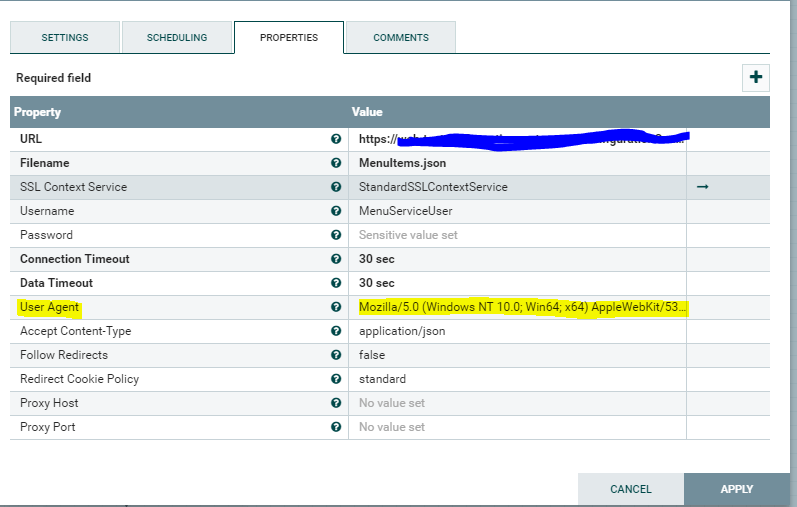Click Accept Content-Type help icon

tap(336, 331)
